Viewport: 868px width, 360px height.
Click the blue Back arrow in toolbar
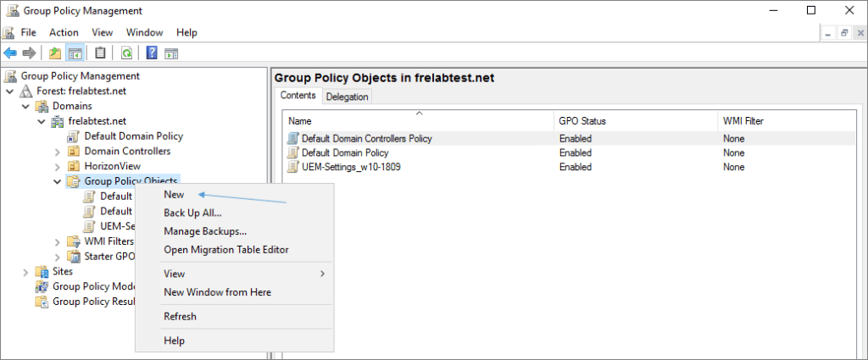(x=10, y=53)
